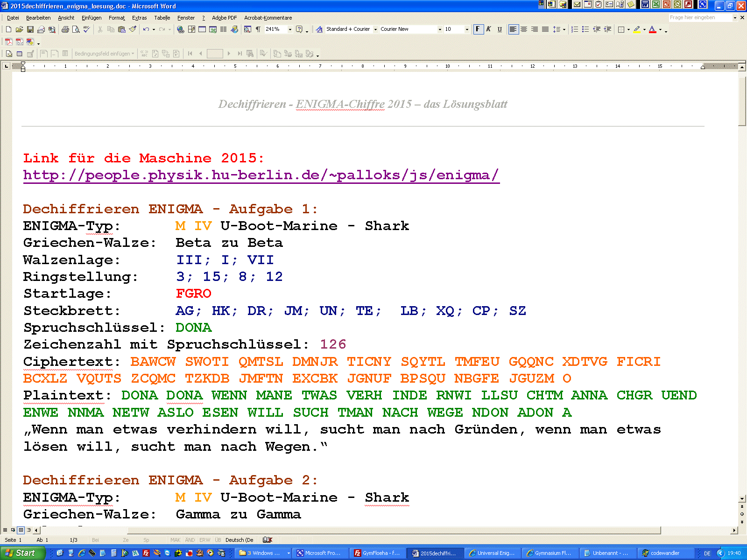Open the Extras menu
The width and height of the screenshot is (747, 560).
tap(139, 18)
